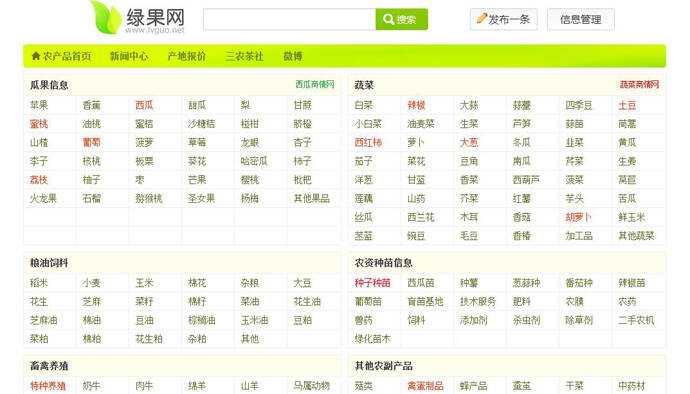
Task: Open the red 土豆 link
Action: pyautogui.click(x=627, y=105)
